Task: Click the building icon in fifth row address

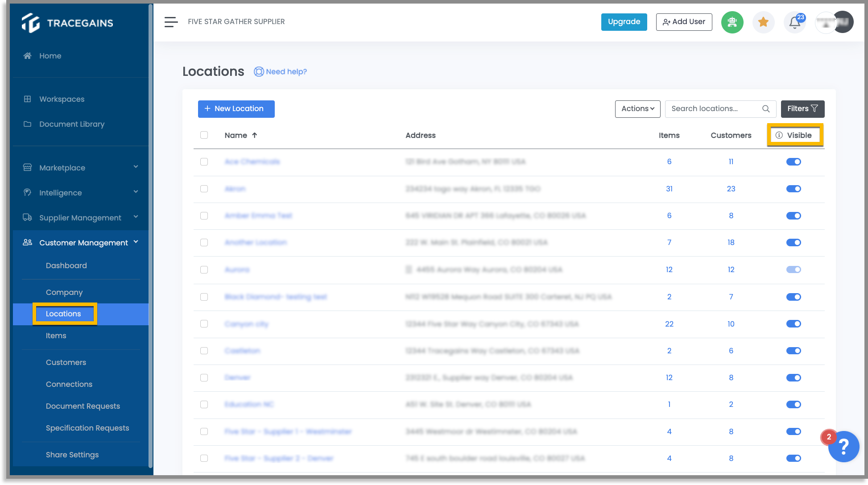Action: pyautogui.click(x=409, y=269)
